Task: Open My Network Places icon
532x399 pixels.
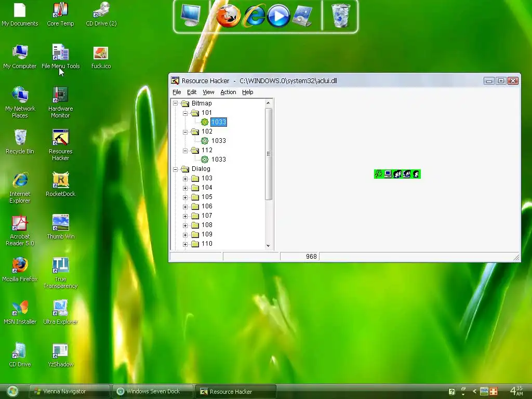Action: tap(20, 102)
